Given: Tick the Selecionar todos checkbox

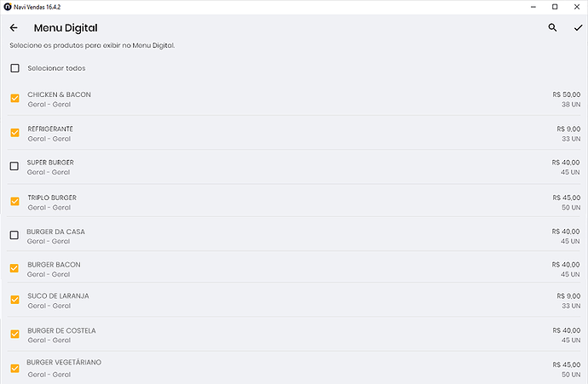Looking at the screenshot, I should [x=14, y=68].
